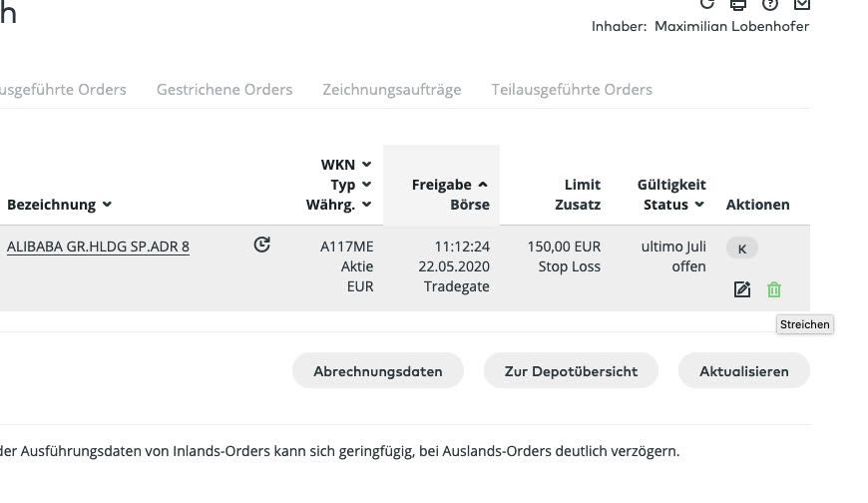Click the printer icon at top
Screen dimensions: 868x503
tap(738, 4)
